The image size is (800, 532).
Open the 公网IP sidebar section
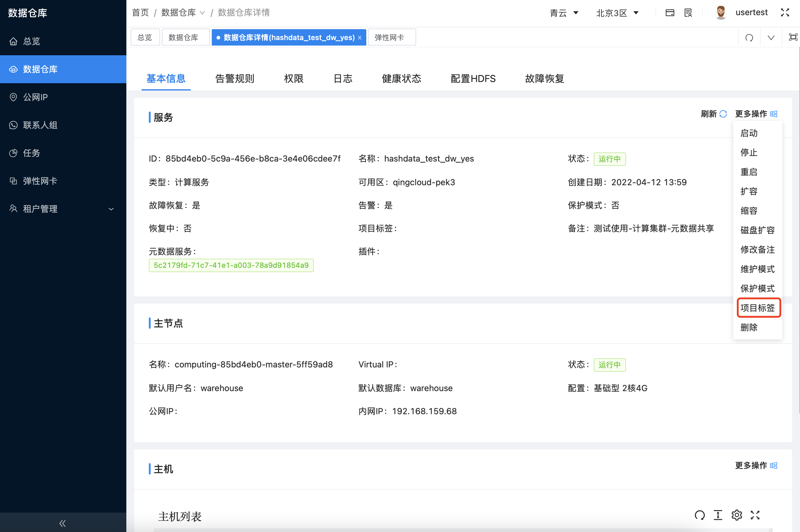click(x=35, y=97)
